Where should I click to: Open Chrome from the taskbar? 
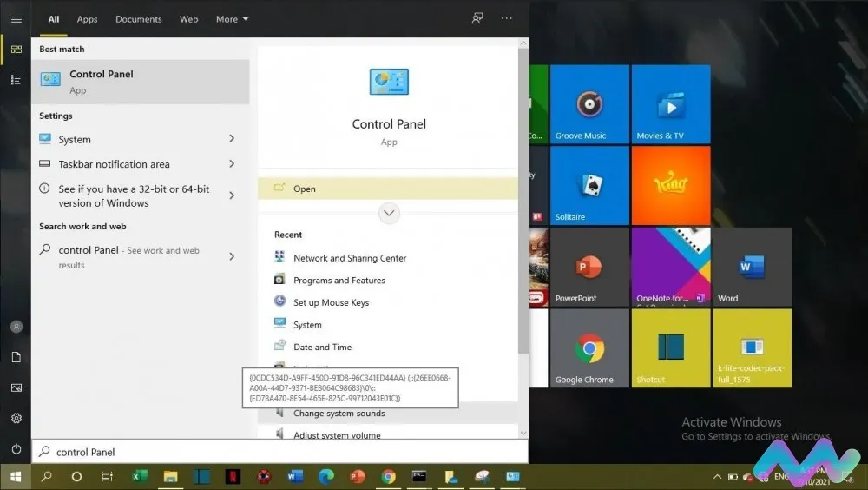click(x=388, y=476)
